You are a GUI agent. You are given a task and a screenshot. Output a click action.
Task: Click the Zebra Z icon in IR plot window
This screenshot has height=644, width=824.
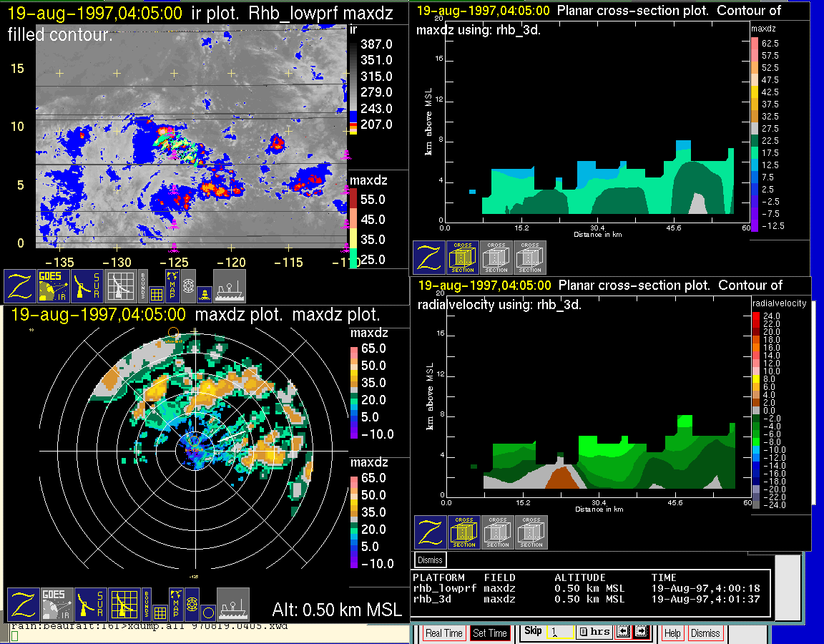[19, 286]
